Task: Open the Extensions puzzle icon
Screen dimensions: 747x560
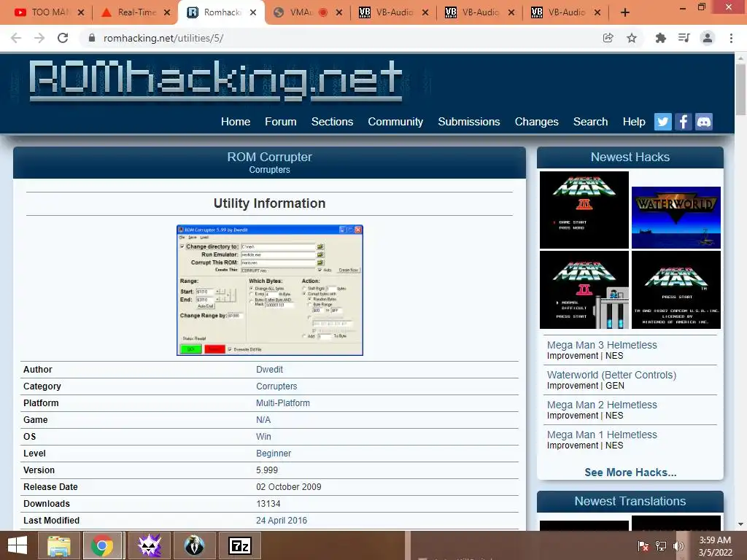Action: pyautogui.click(x=660, y=38)
